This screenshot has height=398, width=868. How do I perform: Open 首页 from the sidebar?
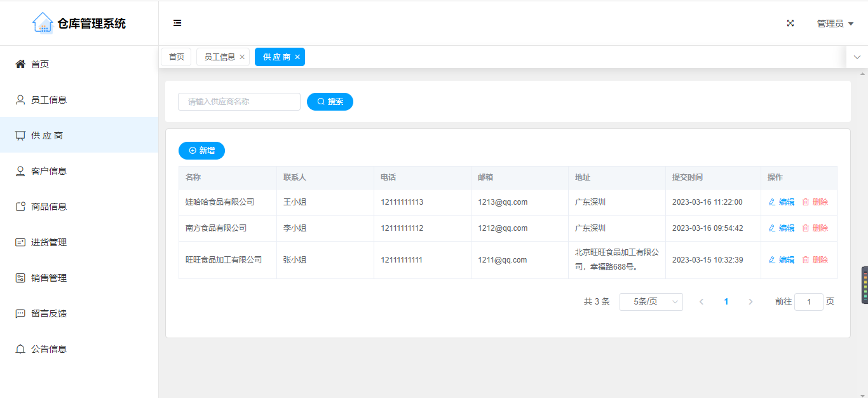point(40,64)
